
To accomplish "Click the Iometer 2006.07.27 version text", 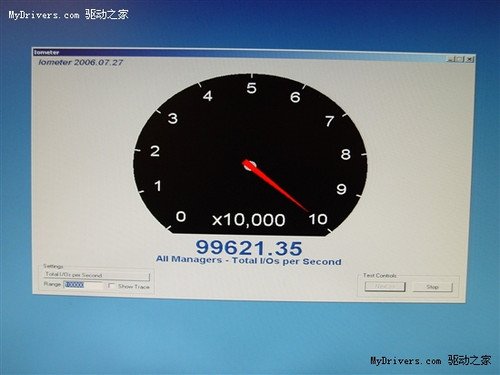I will [81, 62].
